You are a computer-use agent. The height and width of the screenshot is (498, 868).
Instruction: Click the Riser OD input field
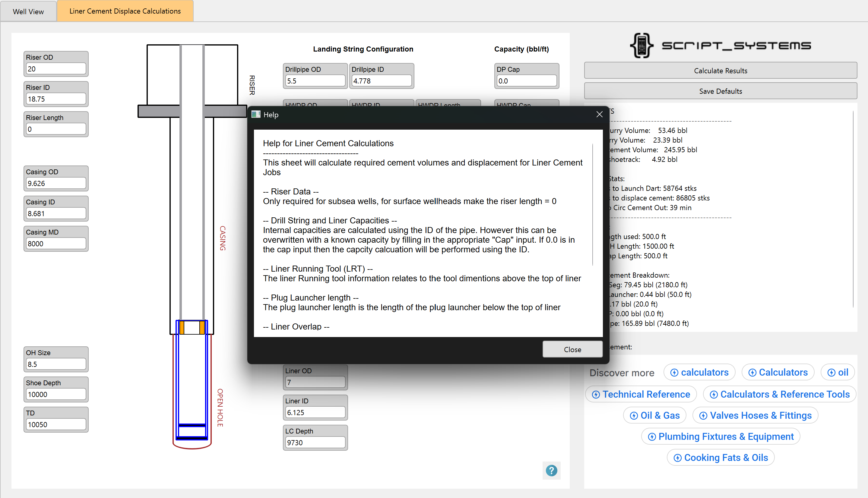56,68
